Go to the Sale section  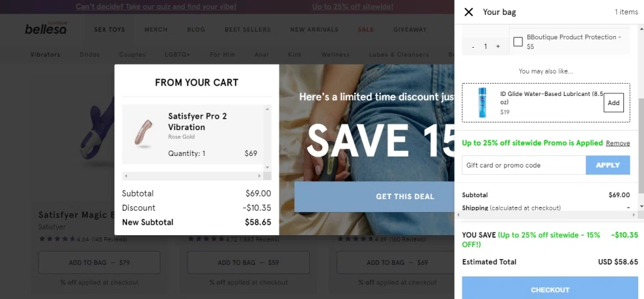tap(365, 30)
